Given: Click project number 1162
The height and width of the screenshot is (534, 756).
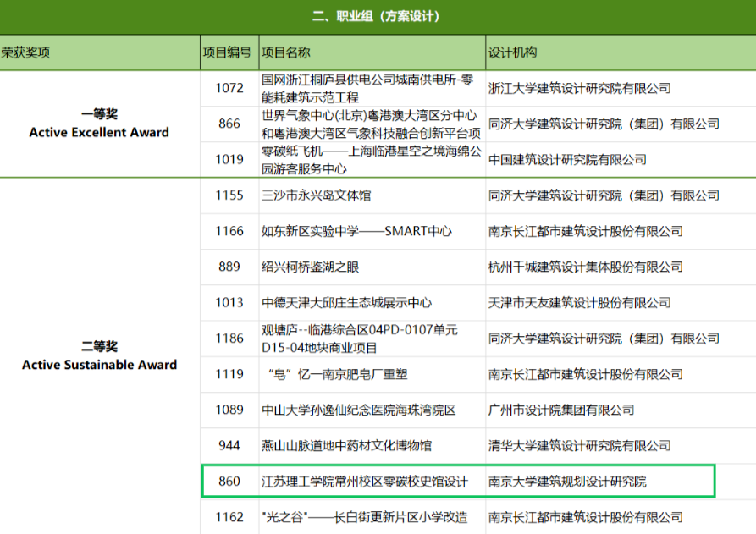Looking at the screenshot, I should coord(229,517).
